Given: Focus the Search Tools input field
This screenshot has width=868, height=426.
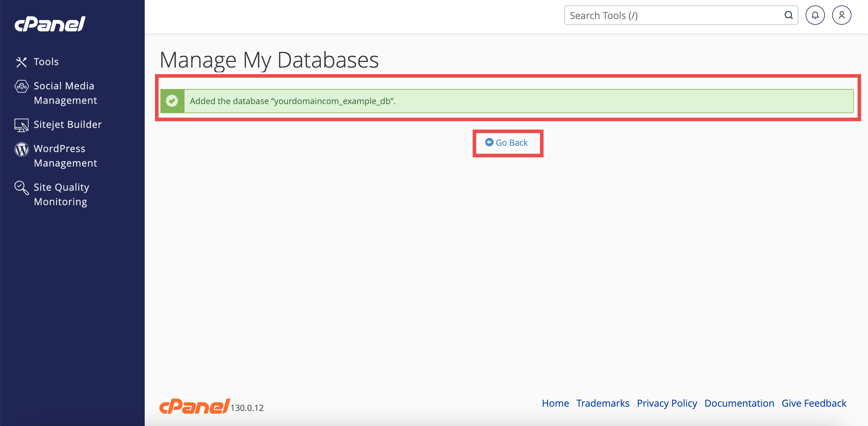Looking at the screenshot, I should coord(681,15).
